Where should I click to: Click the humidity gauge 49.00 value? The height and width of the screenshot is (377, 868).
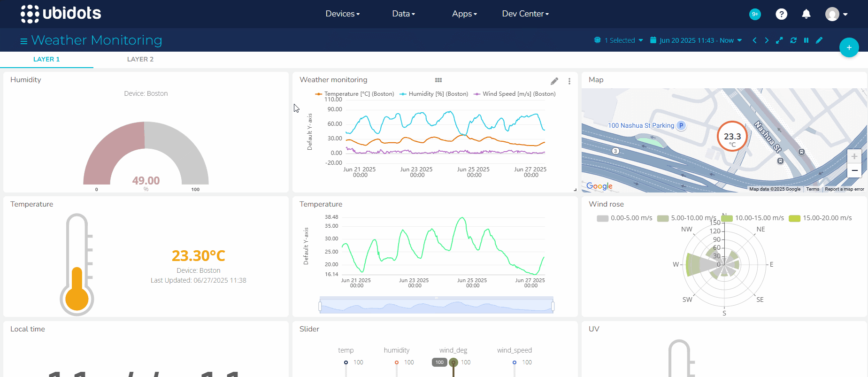(x=146, y=181)
